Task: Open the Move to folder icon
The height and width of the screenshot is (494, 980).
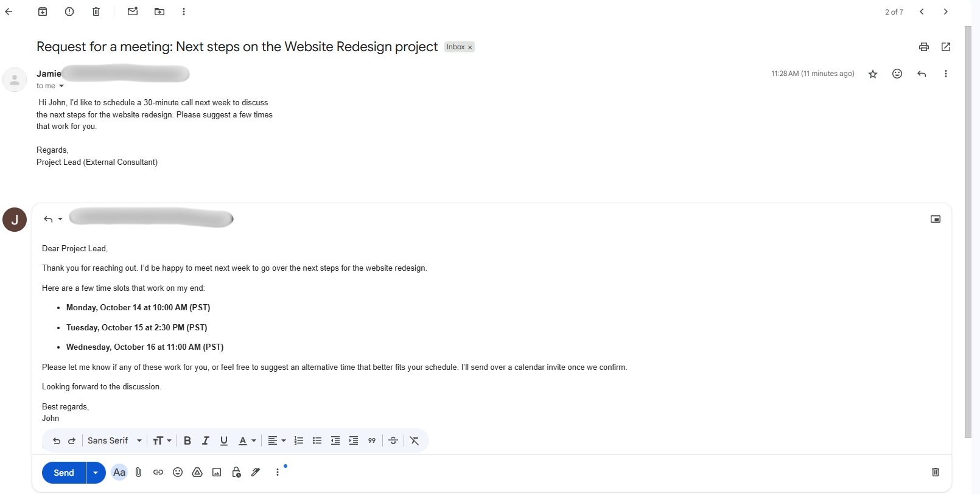Action: (159, 12)
